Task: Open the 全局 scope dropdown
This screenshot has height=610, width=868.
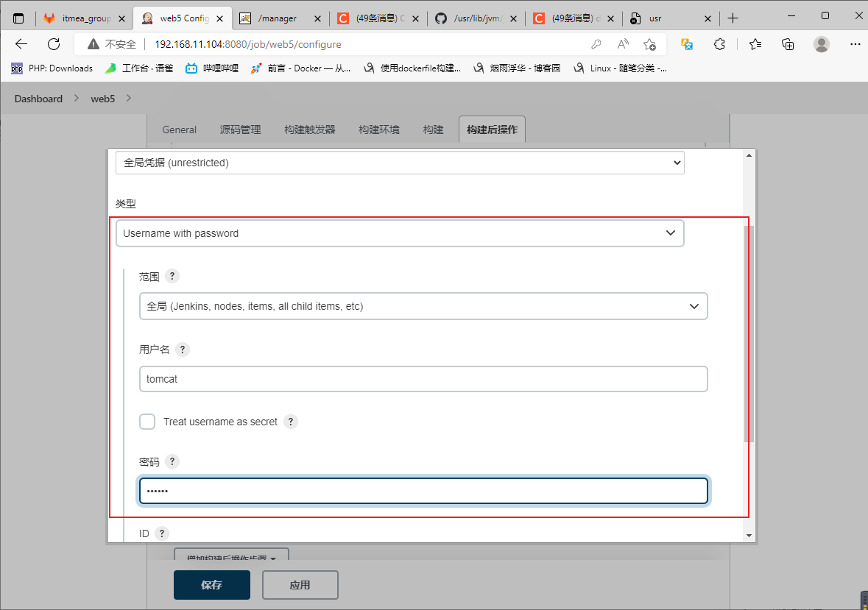Action: click(423, 306)
